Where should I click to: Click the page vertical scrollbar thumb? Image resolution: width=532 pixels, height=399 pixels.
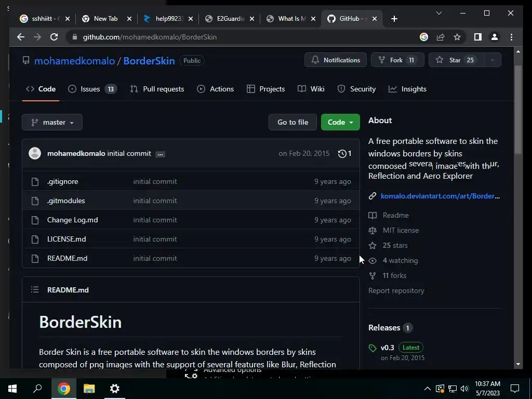coord(518,109)
